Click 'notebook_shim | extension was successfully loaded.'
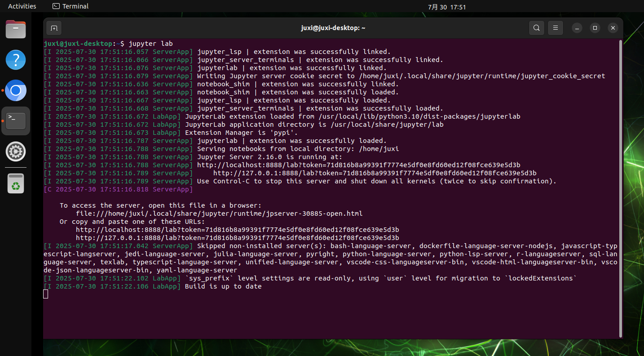This screenshot has width=644, height=356. point(298,92)
